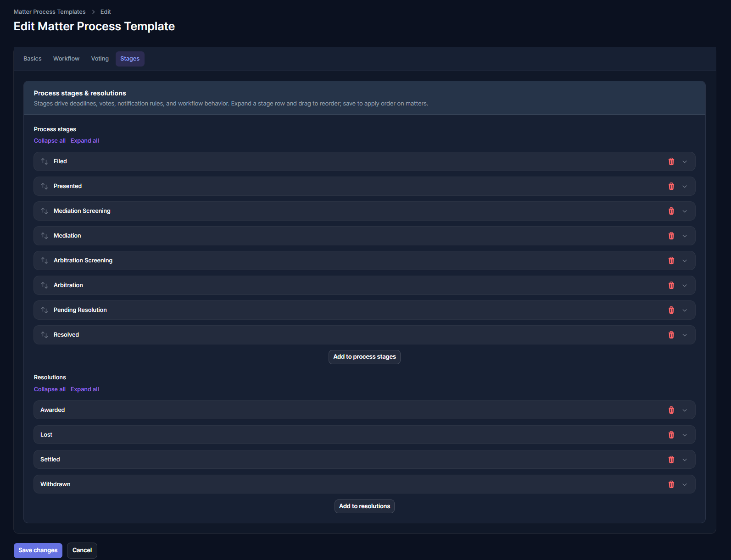Delete the Arbitration Screening stage
Screen dimensions: 731x560
671,261
